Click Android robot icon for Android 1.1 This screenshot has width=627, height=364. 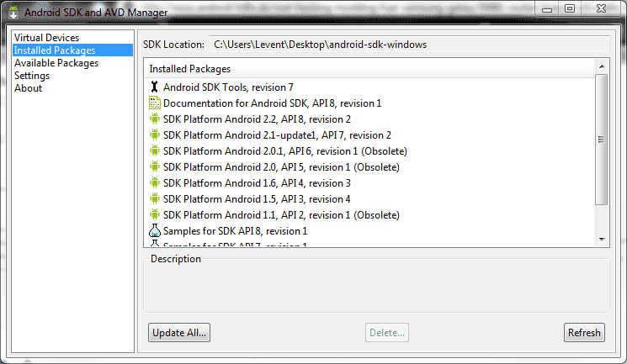point(154,214)
